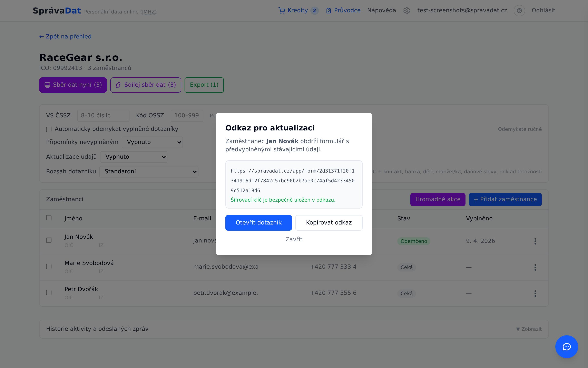Screen dimensions: 588x368
Task: Click phone +420 777 333 4 cell
Action: pyautogui.click(x=333, y=267)
